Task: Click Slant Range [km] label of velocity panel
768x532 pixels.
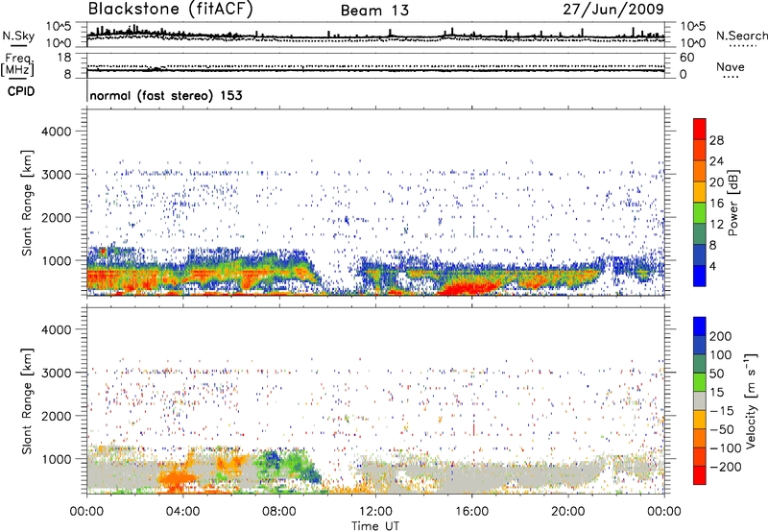Action: coord(27,401)
